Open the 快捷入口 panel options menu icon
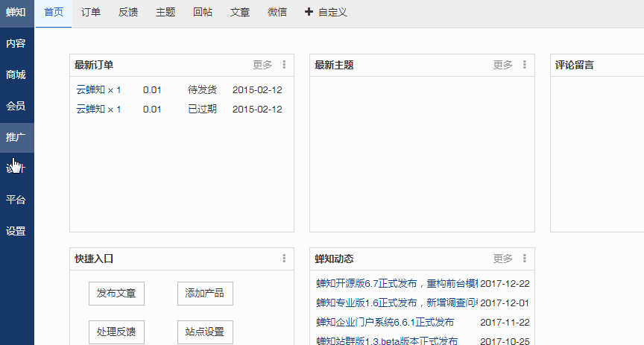Image resolution: width=644 pixels, height=345 pixels. coord(284,259)
